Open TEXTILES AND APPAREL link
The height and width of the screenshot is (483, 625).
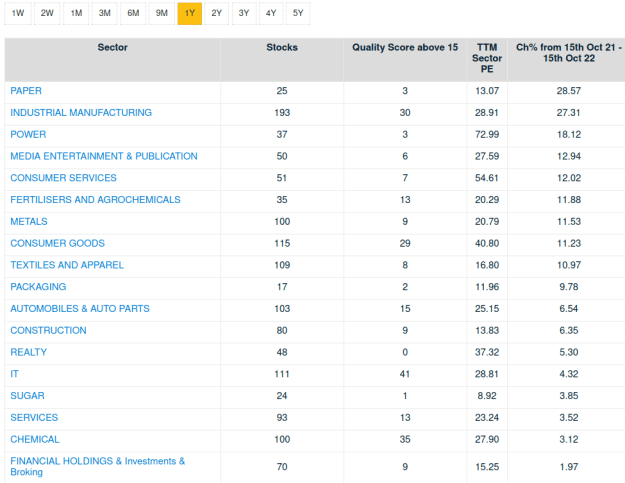[67, 265]
